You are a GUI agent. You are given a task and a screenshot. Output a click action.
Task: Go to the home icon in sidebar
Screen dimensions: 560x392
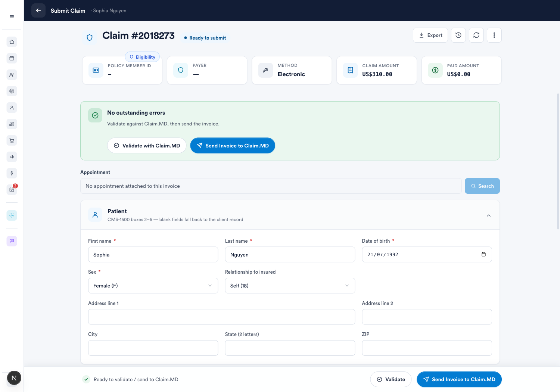pos(12,42)
